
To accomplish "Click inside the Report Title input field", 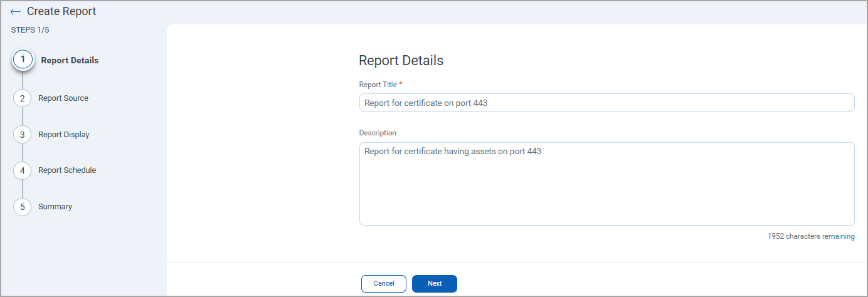I will 606,103.
